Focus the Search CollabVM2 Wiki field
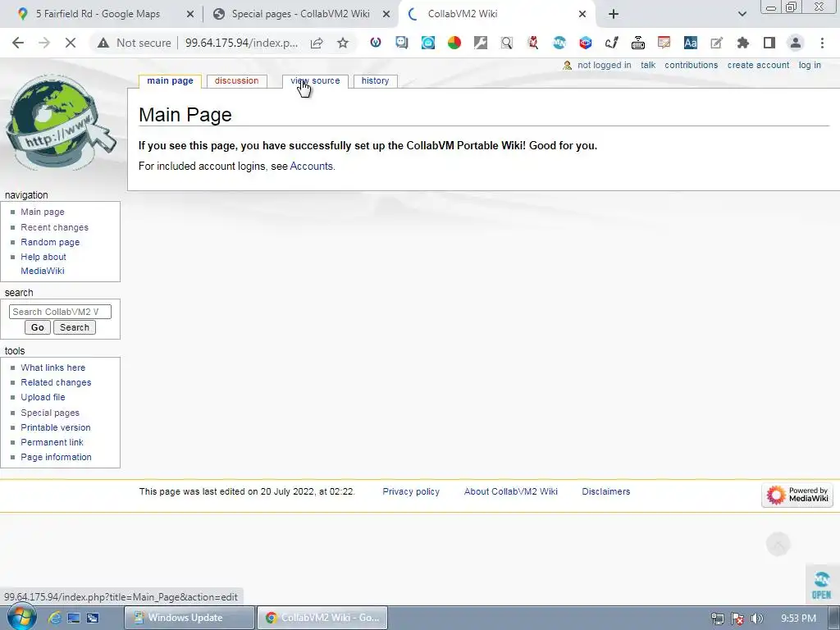 click(x=60, y=312)
